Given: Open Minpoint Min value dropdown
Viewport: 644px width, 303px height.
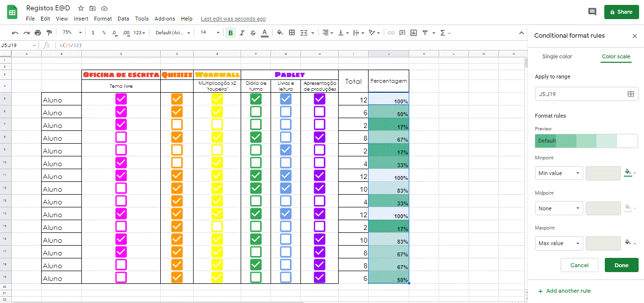Looking at the screenshot, I should pos(559,173).
